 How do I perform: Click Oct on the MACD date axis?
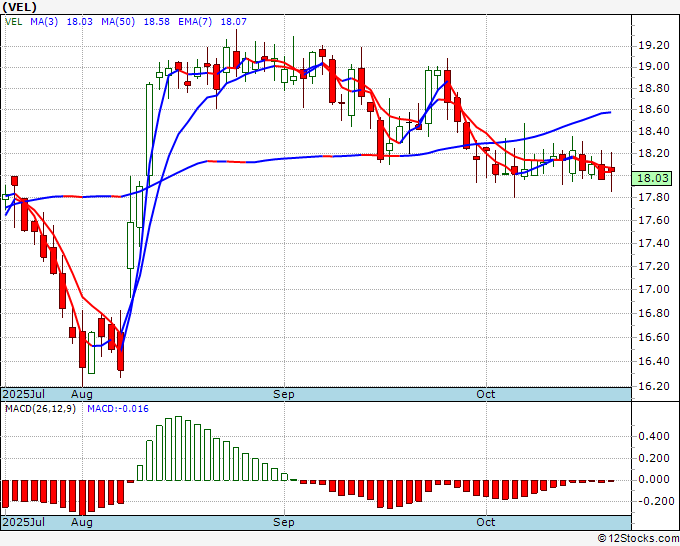(x=485, y=522)
